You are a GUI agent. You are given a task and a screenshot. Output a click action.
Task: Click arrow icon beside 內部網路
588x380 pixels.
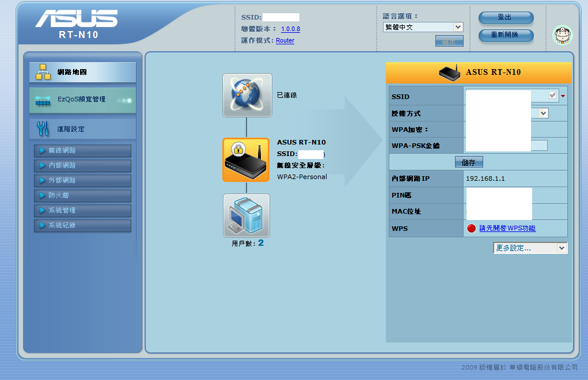pos(43,166)
